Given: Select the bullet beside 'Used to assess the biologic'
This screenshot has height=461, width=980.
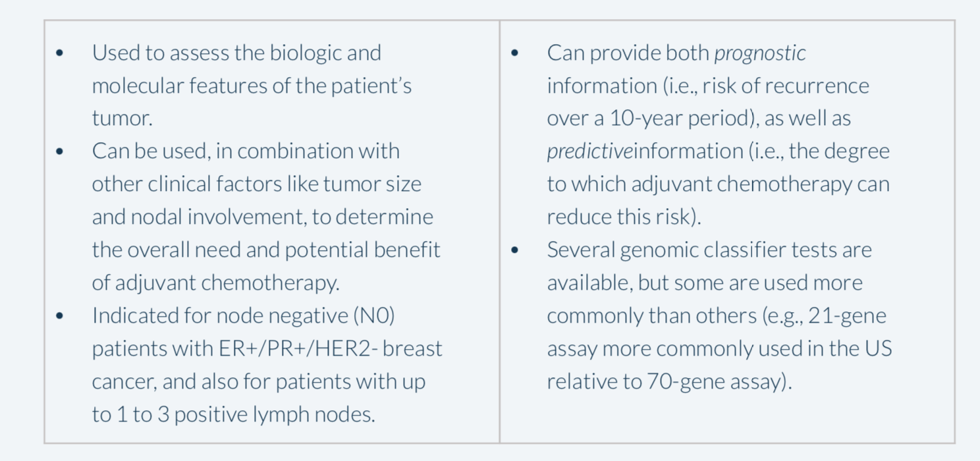Looking at the screenshot, I should click(x=60, y=53).
